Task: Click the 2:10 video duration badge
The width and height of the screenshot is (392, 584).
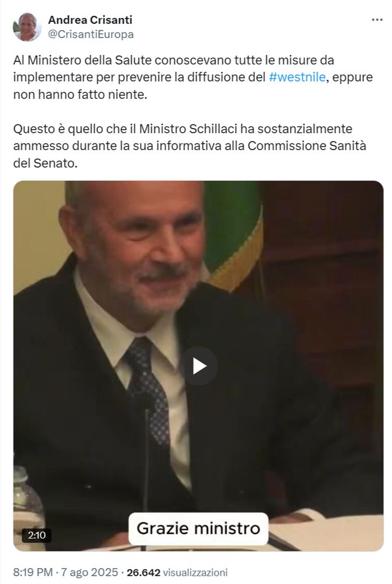Action: point(36,535)
